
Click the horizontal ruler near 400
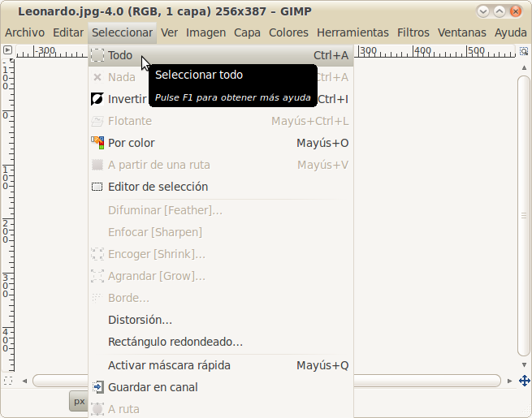(x=422, y=51)
